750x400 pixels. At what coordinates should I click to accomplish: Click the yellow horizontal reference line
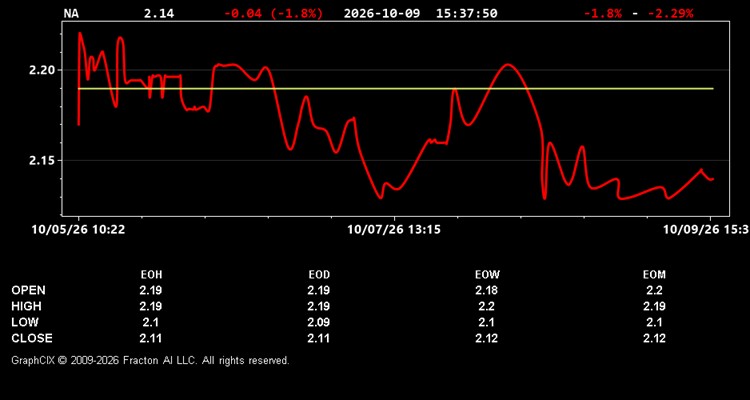click(396, 89)
